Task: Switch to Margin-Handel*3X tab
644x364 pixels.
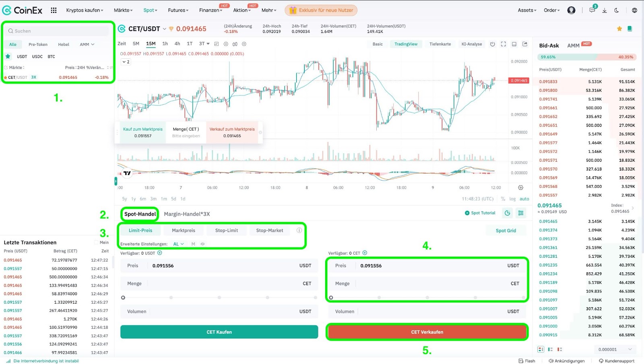Action: 187,214
